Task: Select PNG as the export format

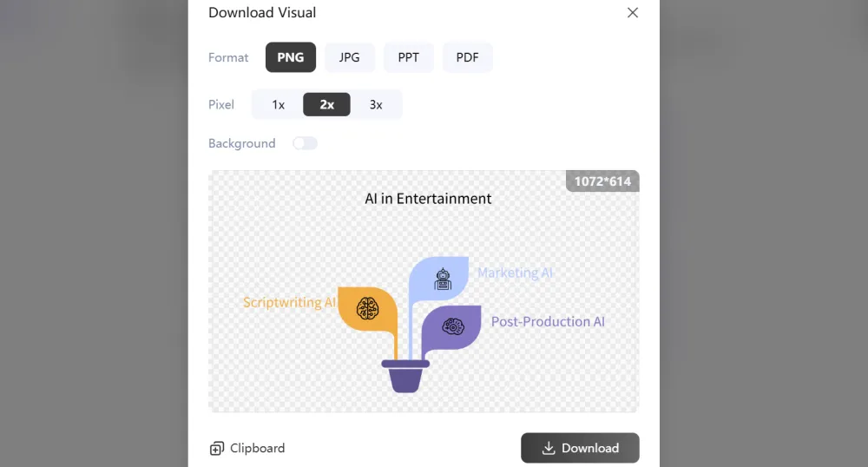Action: (x=291, y=57)
